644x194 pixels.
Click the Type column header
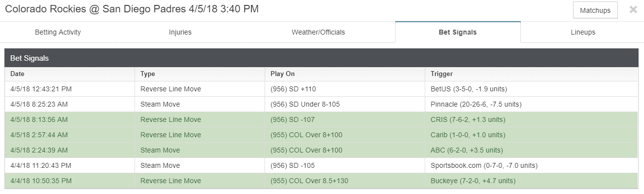pyautogui.click(x=200, y=74)
